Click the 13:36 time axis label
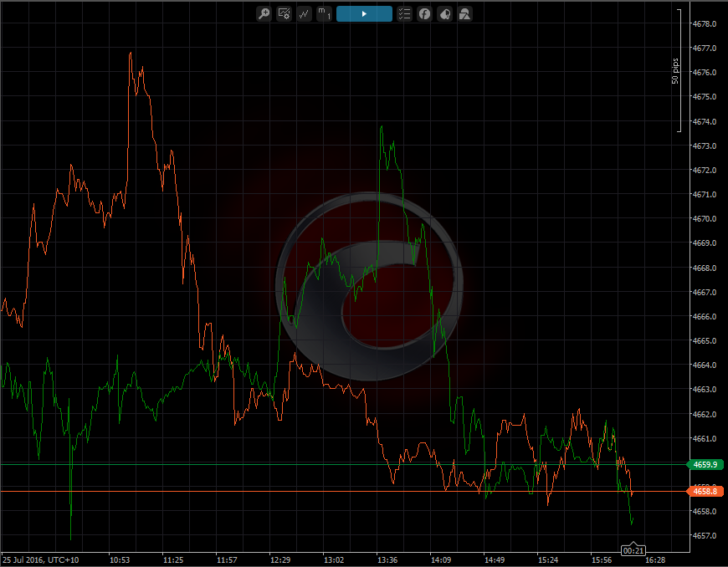 [x=387, y=560]
